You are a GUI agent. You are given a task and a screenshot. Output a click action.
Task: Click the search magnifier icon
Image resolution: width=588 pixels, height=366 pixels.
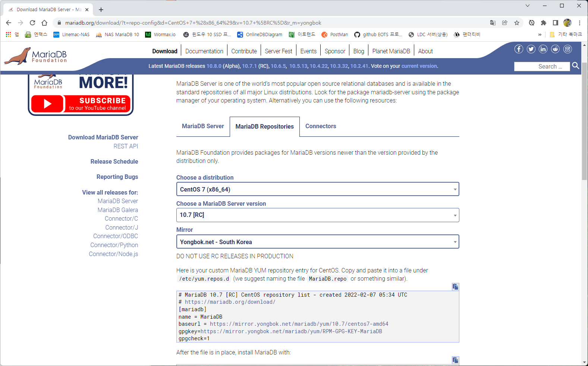point(576,66)
